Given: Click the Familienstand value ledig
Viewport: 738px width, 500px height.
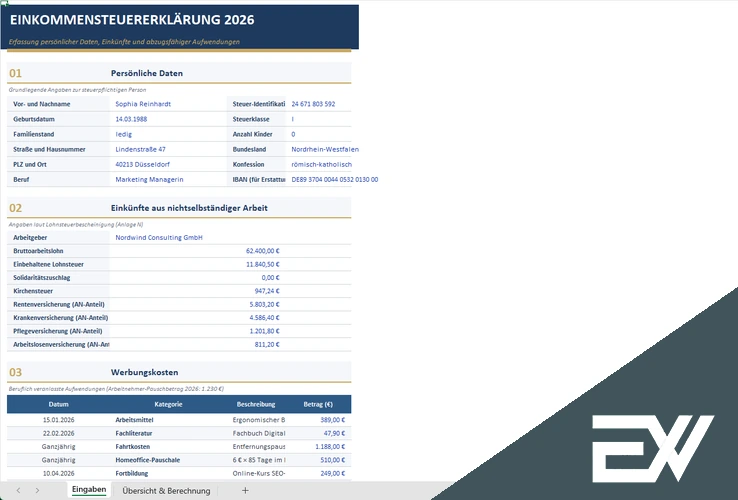Looking at the screenshot, I should (x=124, y=134).
